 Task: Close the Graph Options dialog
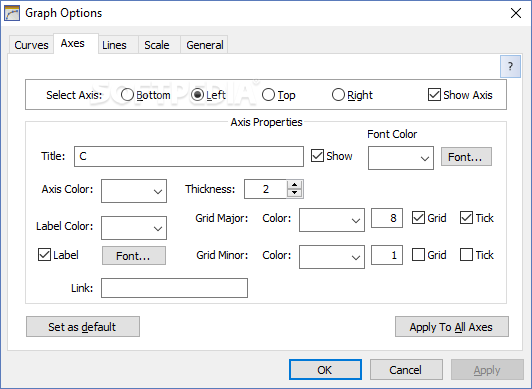point(516,14)
